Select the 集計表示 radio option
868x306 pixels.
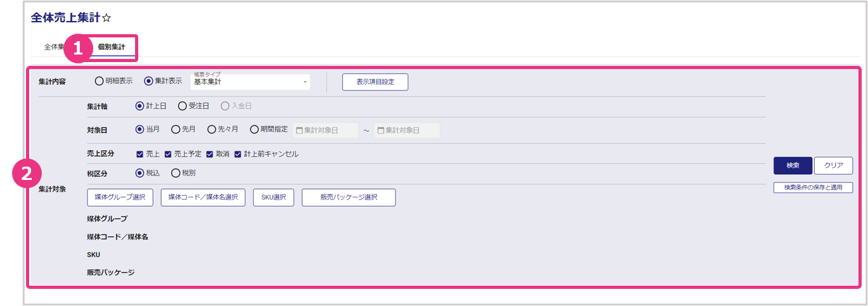pyautogui.click(x=149, y=81)
